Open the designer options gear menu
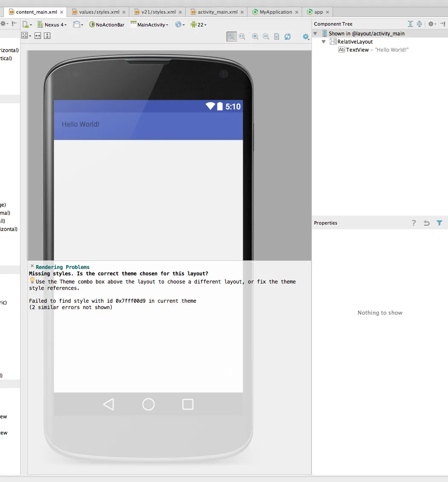This screenshot has height=482, width=448. pyautogui.click(x=306, y=37)
